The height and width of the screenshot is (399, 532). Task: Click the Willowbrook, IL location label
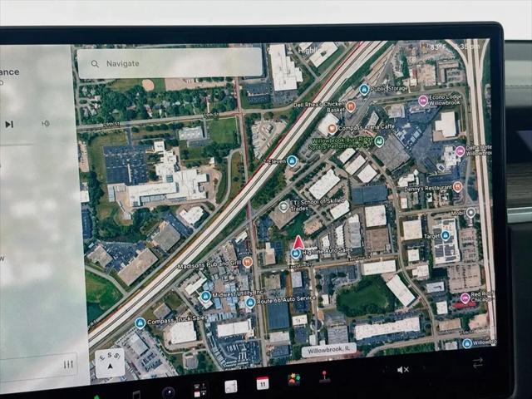[x=329, y=350]
